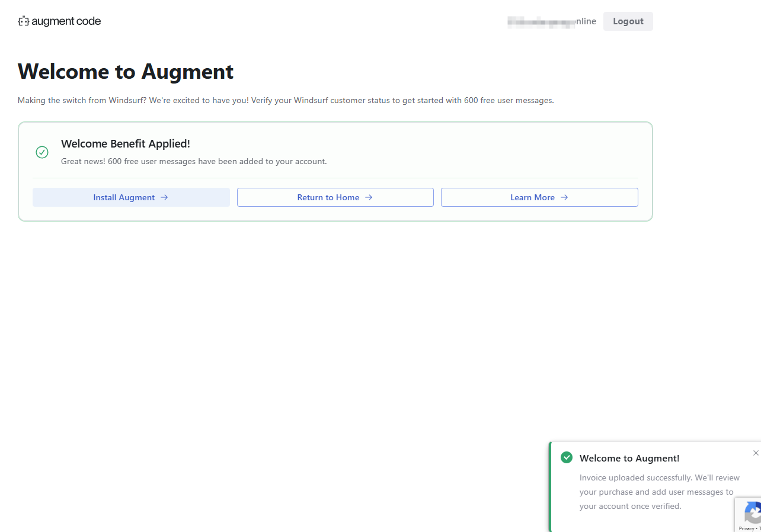Dismiss the Welcome to Augment toast notification
The image size is (761, 532).
coord(755,453)
